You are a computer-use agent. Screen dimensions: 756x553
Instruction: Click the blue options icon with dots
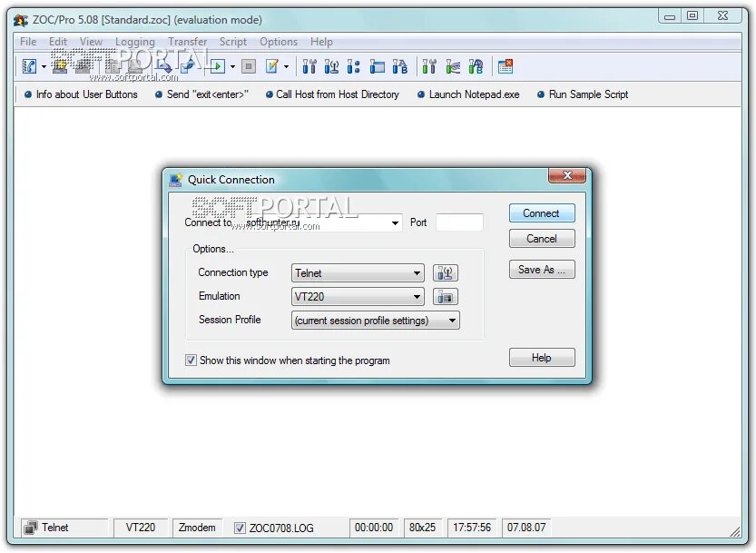[x=353, y=66]
